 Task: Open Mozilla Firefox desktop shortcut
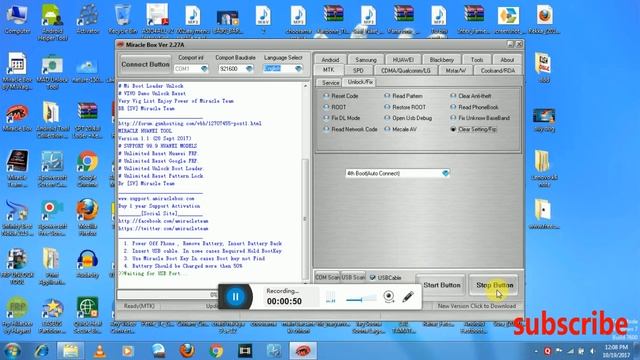(x=87, y=218)
